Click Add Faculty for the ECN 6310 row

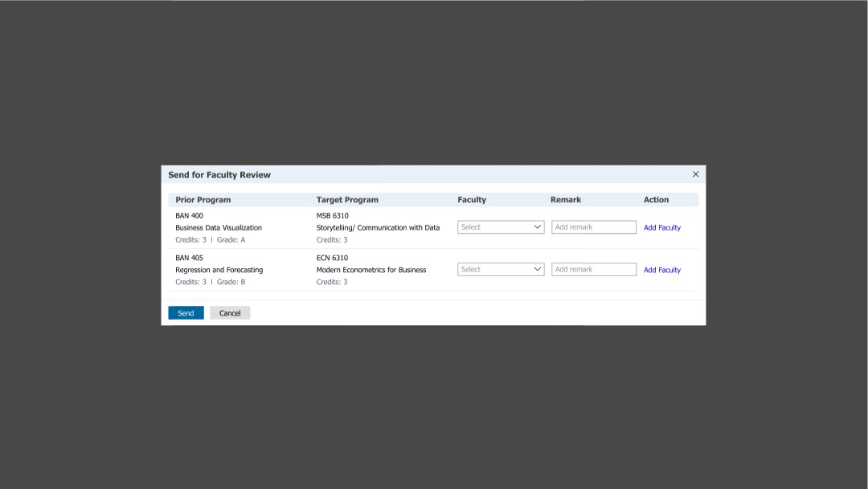(x=661, y=269)
